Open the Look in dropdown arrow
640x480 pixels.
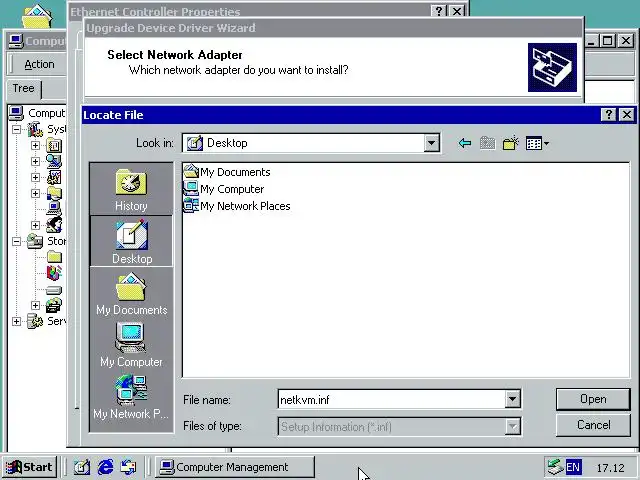[x=431, y=143]
